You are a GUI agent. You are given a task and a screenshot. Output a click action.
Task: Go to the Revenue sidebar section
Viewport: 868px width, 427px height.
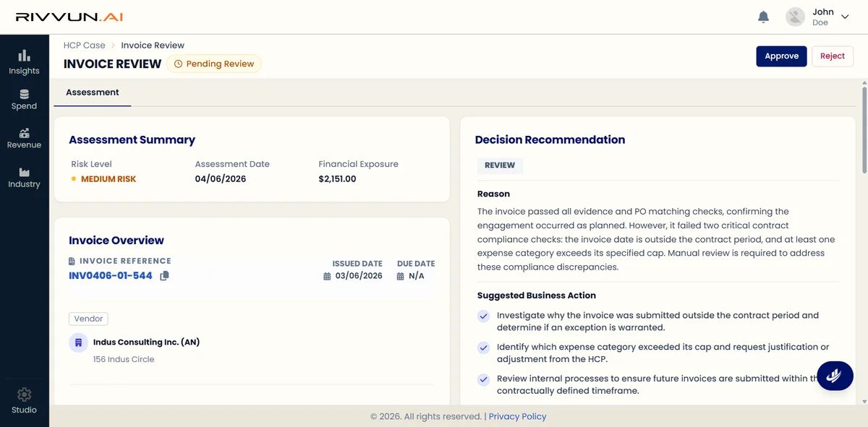click(24, 138)
